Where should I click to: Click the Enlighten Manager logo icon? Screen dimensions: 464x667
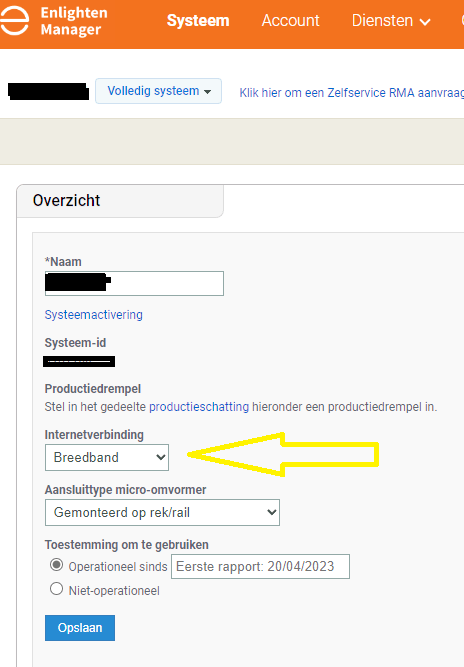(14, 20)
